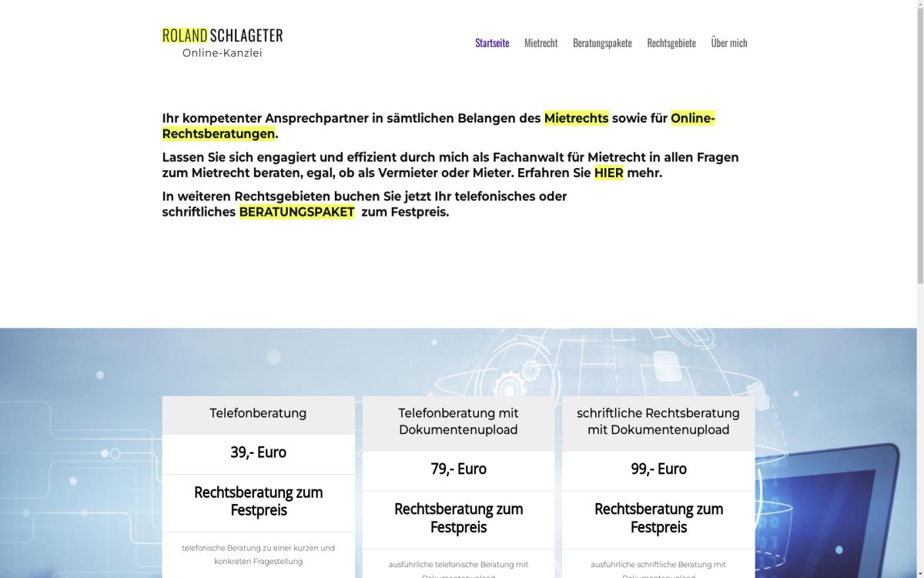924x578 pixels.
Task: Open Telefonberatung mit Dokumentenupload package
Action: tap(458, 421)
